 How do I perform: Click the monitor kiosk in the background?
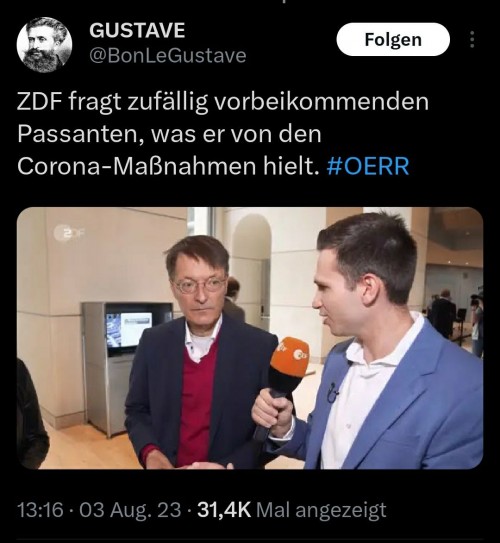click(126, 364)
